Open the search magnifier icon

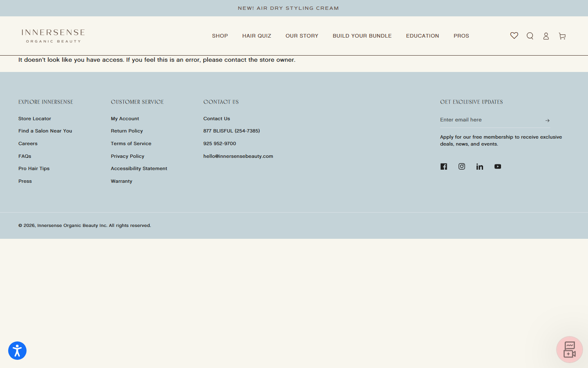pos(530,36)
